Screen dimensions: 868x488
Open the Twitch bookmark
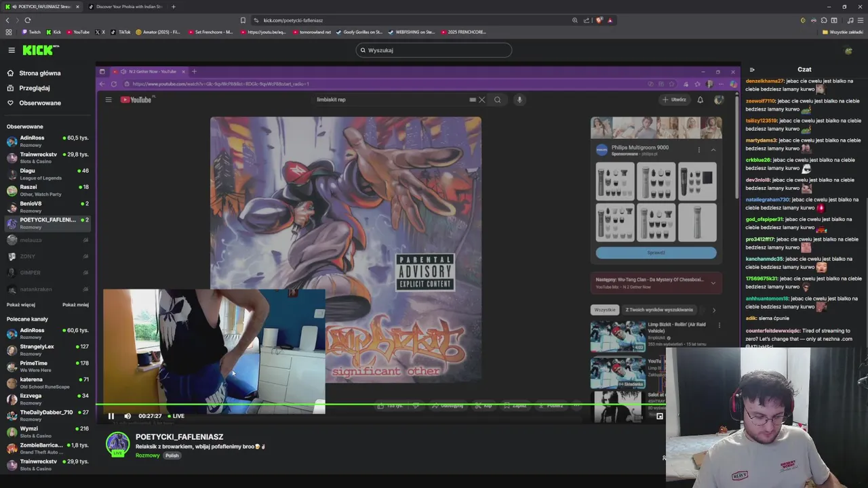[31, 32]
